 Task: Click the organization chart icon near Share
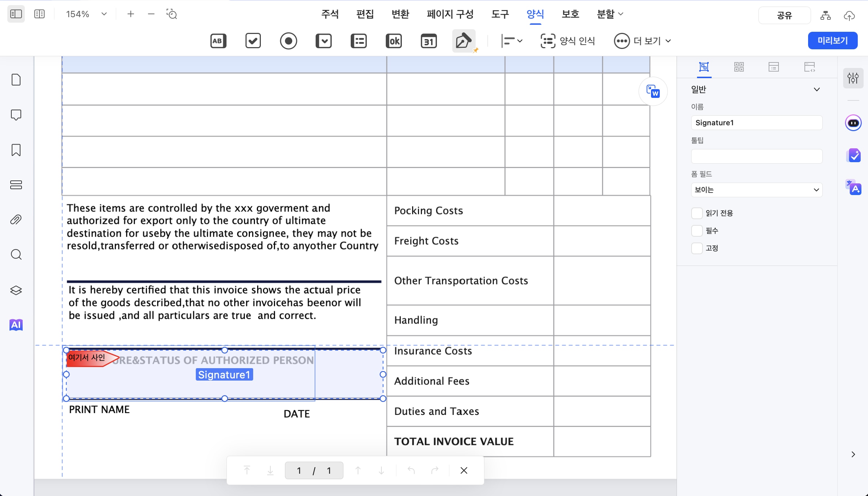point(825,15)
